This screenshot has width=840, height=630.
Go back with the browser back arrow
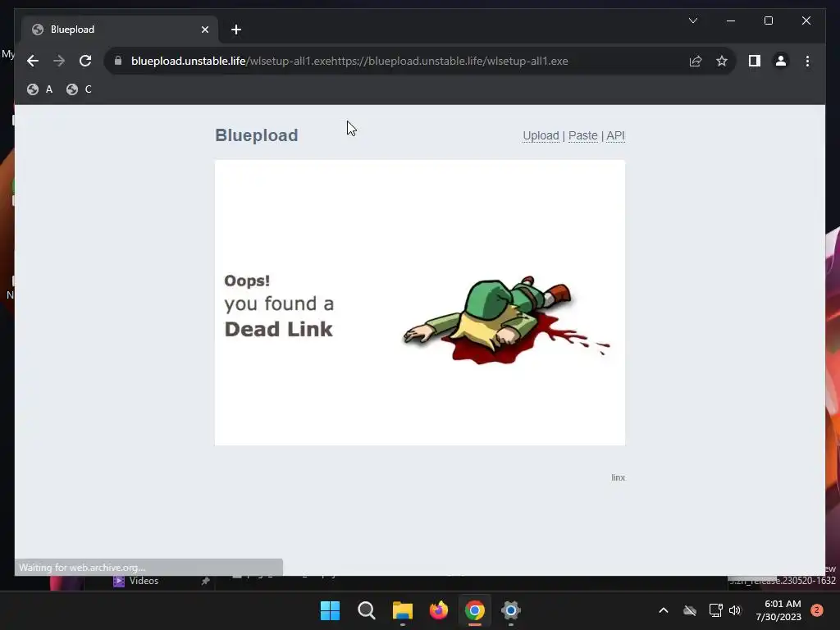click(33, 61)
